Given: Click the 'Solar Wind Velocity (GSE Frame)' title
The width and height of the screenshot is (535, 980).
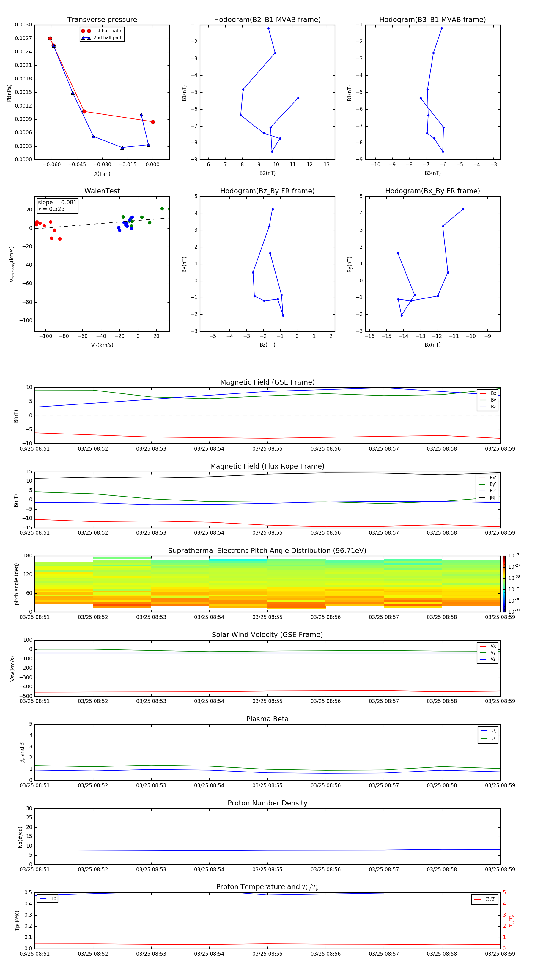Looking at the screenshot, I should pyautogui.click(x=267, y=635).
